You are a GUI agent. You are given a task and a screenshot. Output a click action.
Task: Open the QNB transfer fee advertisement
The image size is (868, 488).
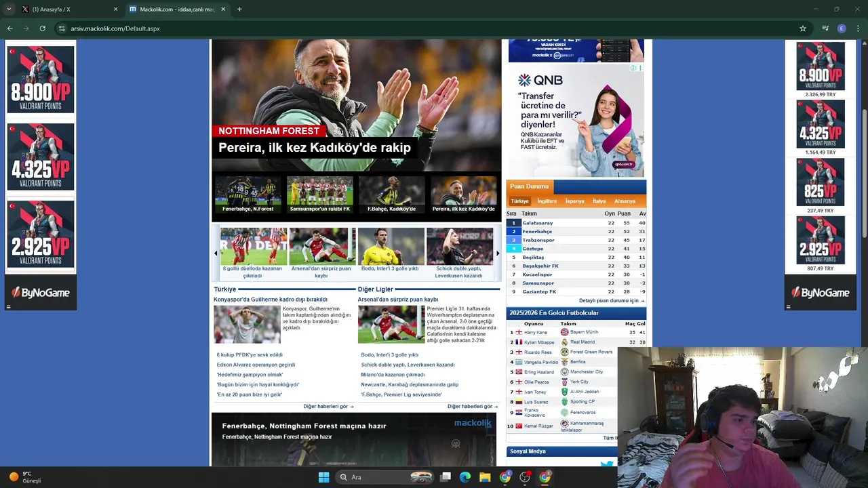(576, 121)
